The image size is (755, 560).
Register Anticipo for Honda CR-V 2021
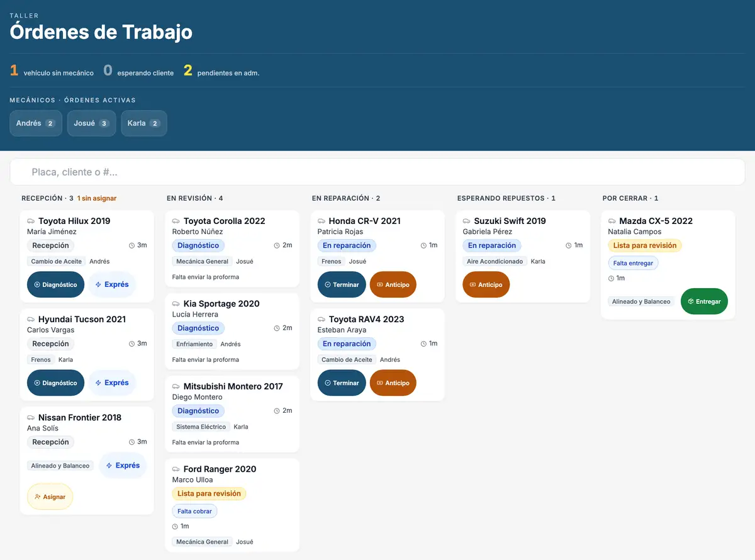pyautogui.click(x=393, y=284)
